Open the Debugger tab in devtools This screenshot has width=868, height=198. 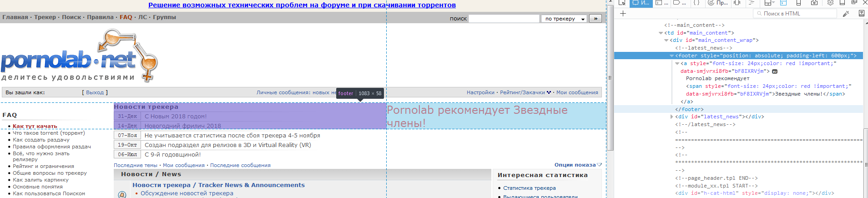tap(681, 3)
